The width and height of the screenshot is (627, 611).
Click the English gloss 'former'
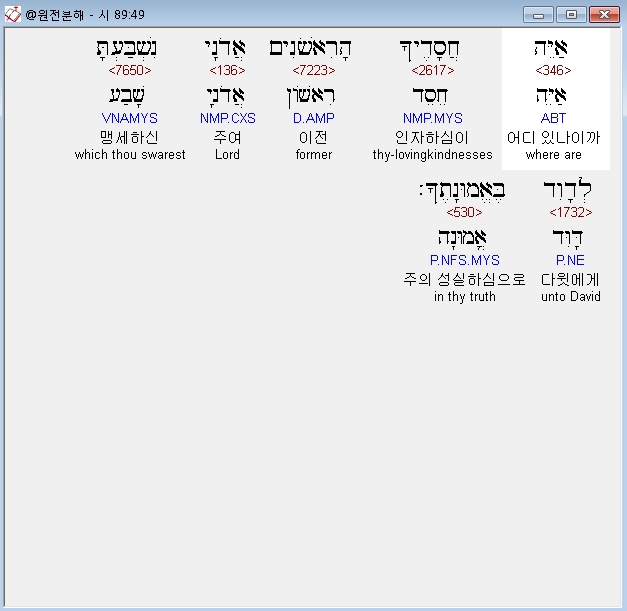click(314, 154)
